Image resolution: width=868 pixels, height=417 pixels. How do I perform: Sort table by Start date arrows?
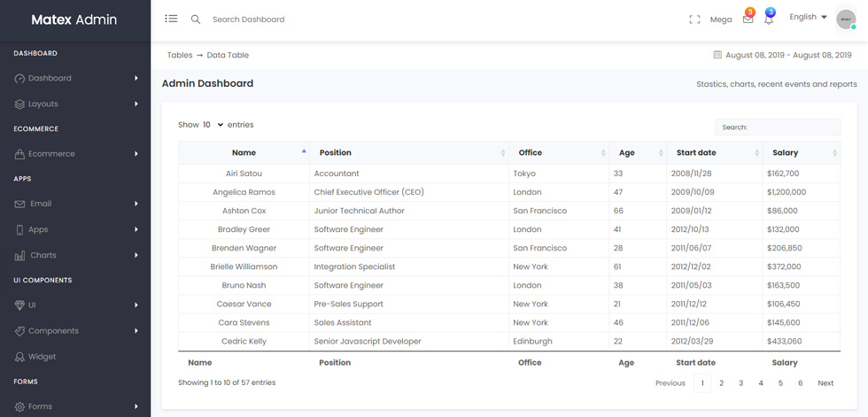tap(756, 152)
